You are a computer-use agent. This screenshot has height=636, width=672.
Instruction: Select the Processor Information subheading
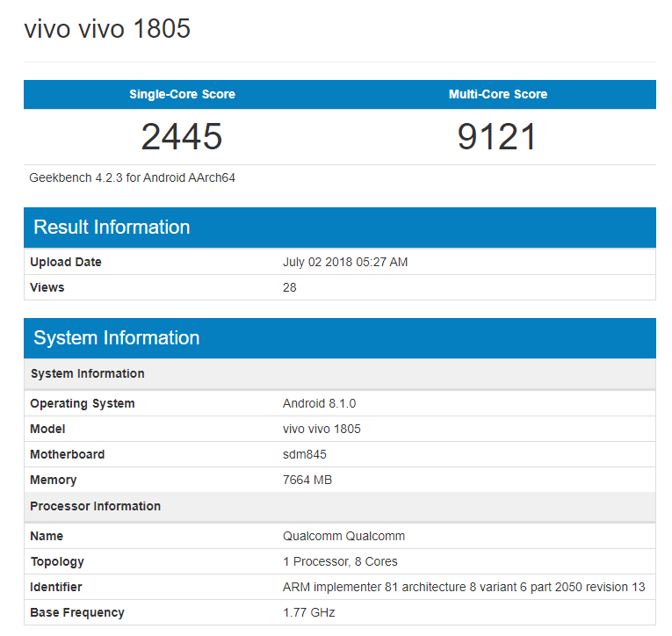pos(95,506)
